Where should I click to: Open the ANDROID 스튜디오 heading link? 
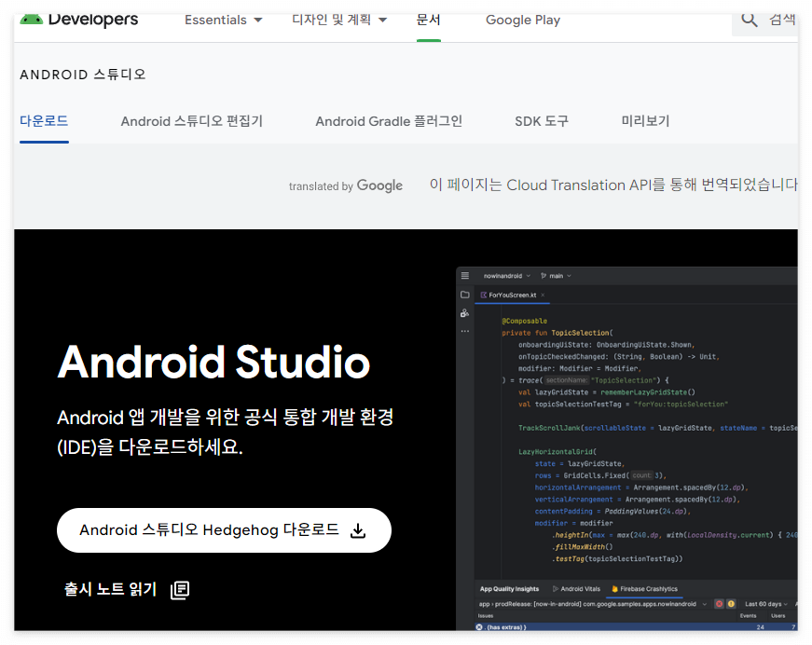tap(83, 75)
